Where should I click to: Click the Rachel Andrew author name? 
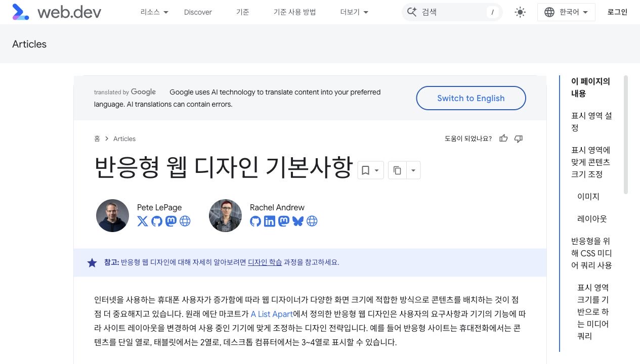[277, 207]
